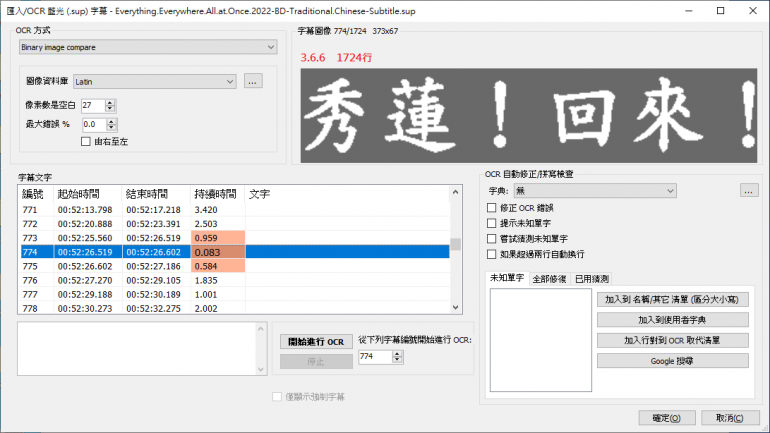Click the ellipsis button beside dictionary dropdown
Image resolution: width=770 pixels, height=433 pixels.
[x=749, y=190]
